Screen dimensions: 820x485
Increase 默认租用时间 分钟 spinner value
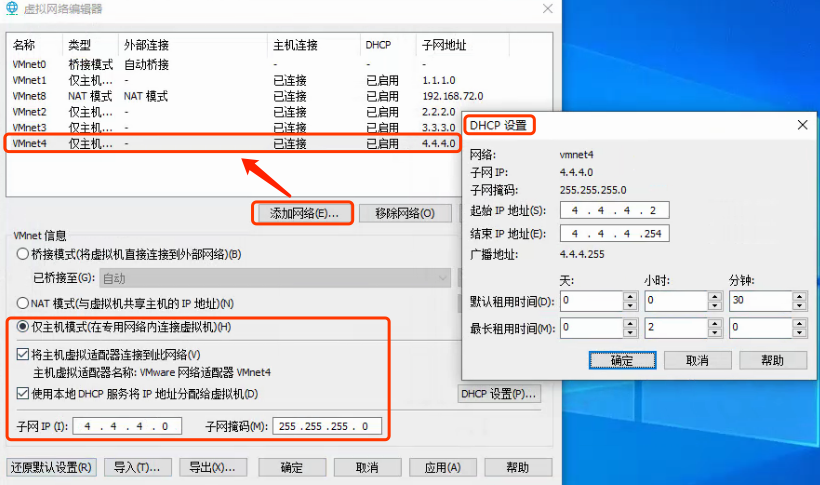coord(799,296)
